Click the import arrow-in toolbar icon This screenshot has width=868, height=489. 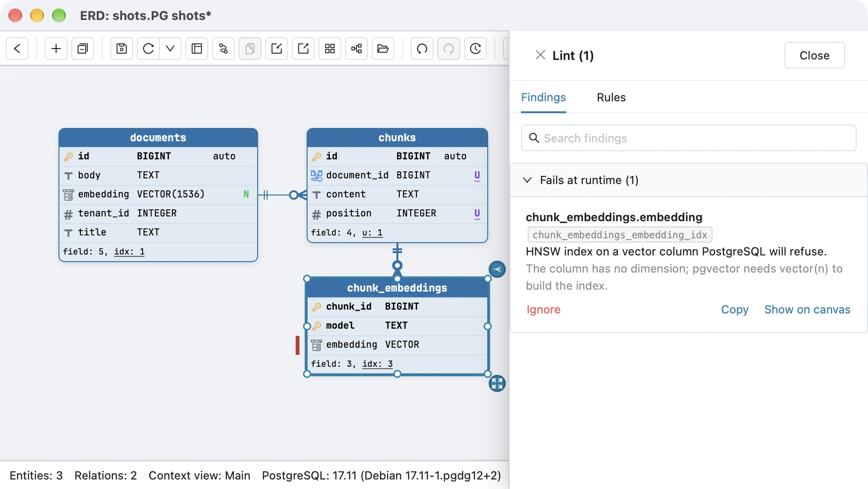coord(277,49)
